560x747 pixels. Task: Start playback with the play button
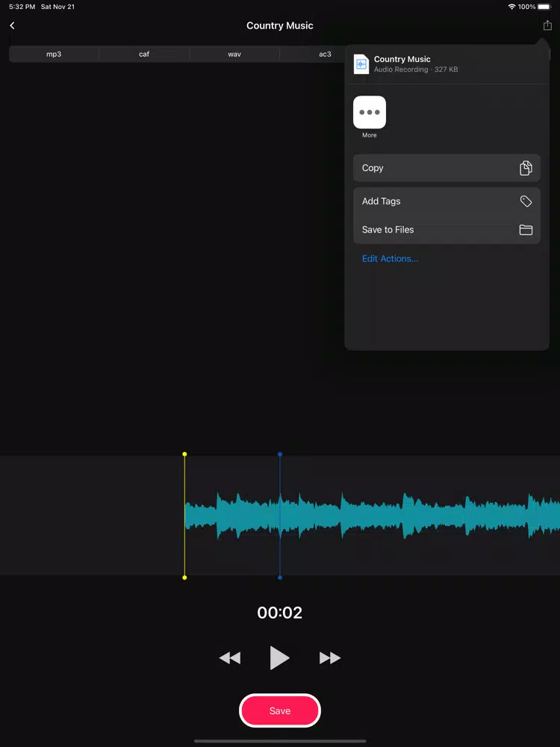coord(279,658)
